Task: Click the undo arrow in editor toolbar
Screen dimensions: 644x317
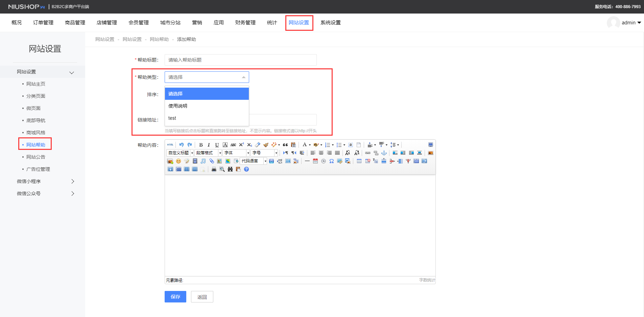Action: (x=182, y=145)
